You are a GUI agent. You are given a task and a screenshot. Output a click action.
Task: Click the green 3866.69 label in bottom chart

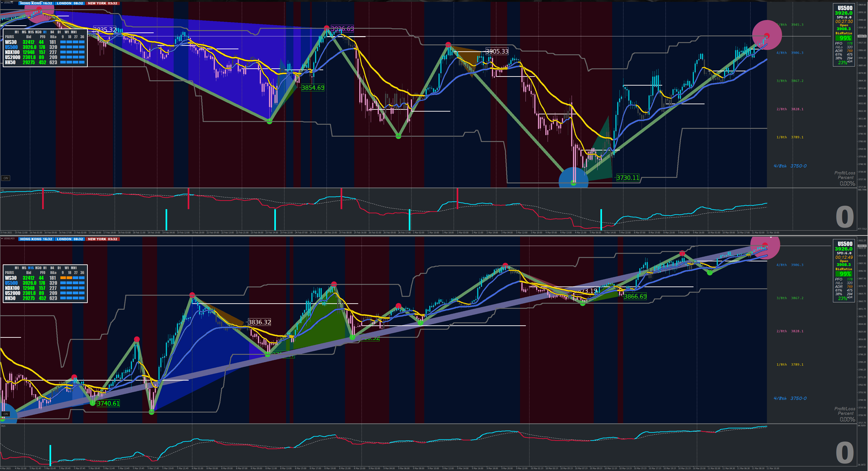[635, 296]
